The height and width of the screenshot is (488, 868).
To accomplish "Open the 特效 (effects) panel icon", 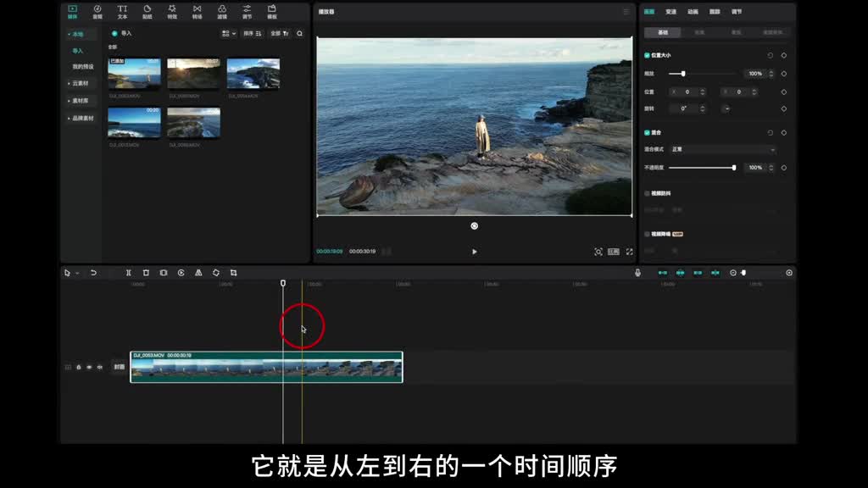I will (x=172, y=11).
